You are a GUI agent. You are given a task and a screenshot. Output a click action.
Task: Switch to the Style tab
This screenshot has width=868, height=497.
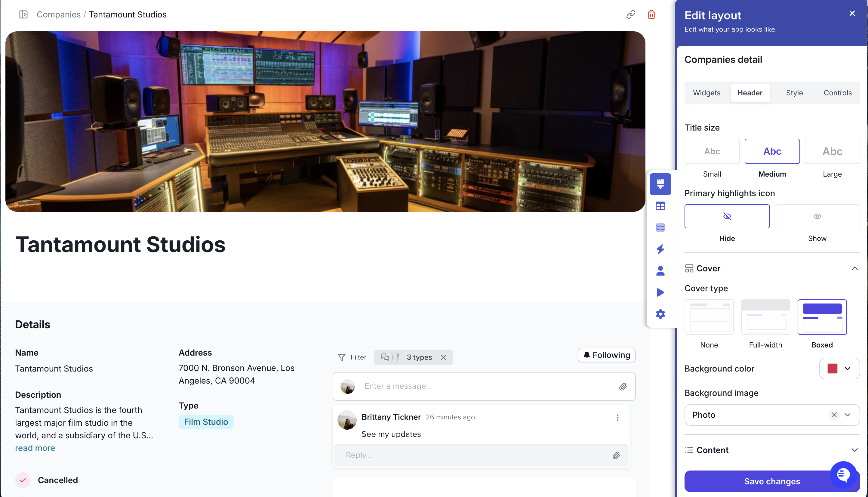point(794,93)
